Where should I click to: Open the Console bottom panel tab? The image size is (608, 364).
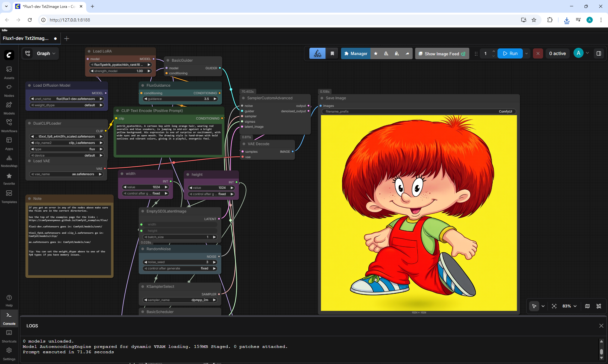pyautogui.click(x=9, y=318)
